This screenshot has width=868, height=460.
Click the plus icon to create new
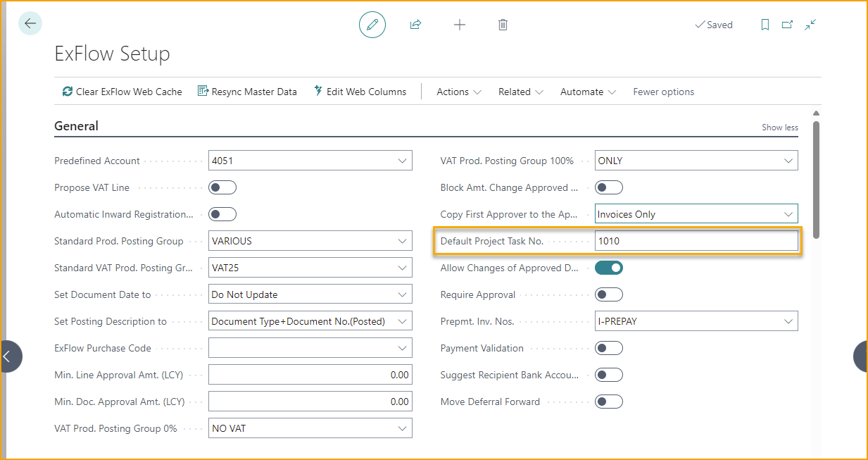459,25
